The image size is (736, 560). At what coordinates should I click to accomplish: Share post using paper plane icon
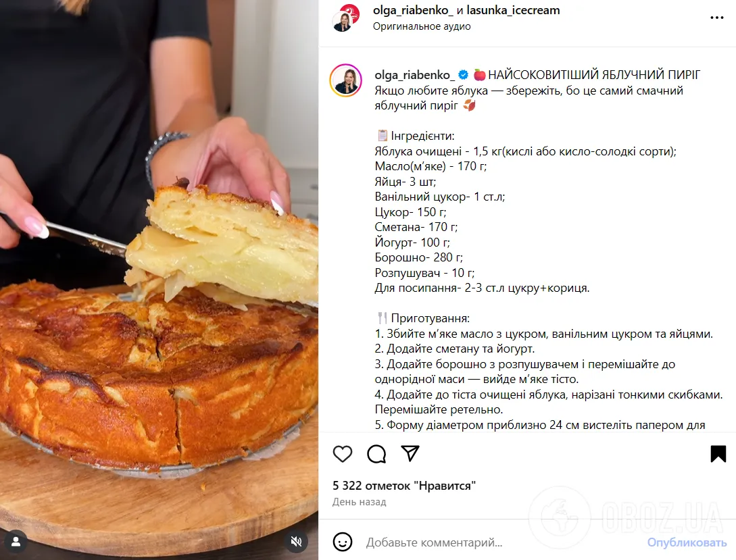click(x=410, y=453)
